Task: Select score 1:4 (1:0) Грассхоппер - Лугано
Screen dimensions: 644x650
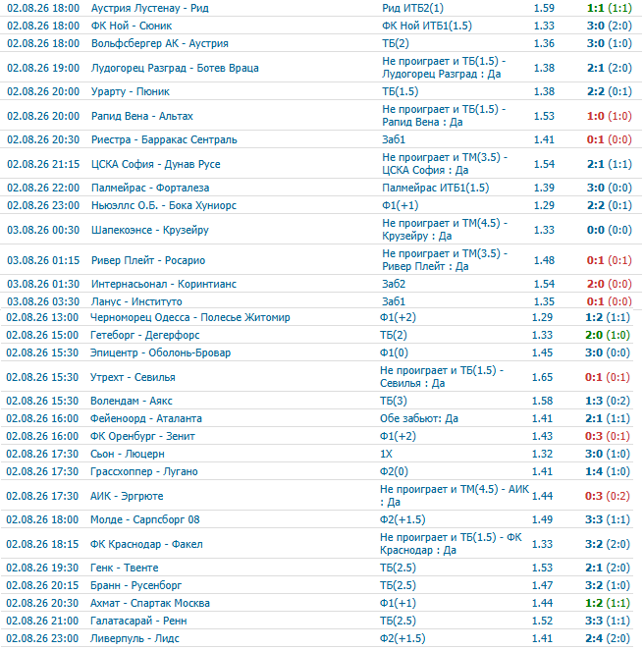Action: [x=608, y=472]
